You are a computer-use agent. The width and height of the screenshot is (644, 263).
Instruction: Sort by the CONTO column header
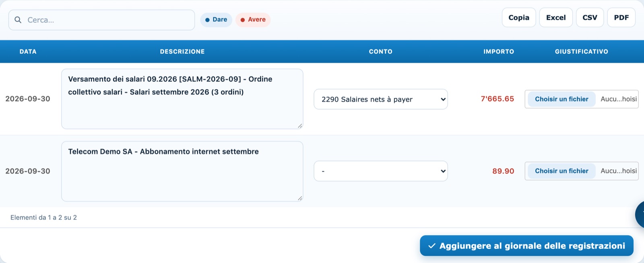tap(381, 51)
